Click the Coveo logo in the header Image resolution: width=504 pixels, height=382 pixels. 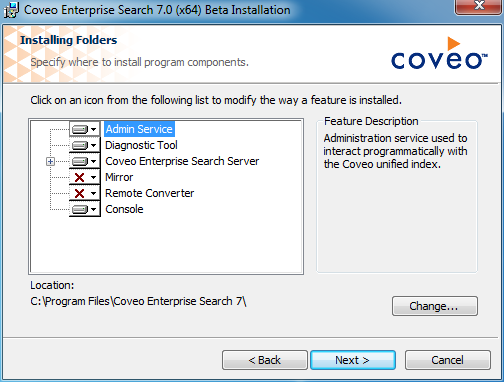[x=439, y=53]
